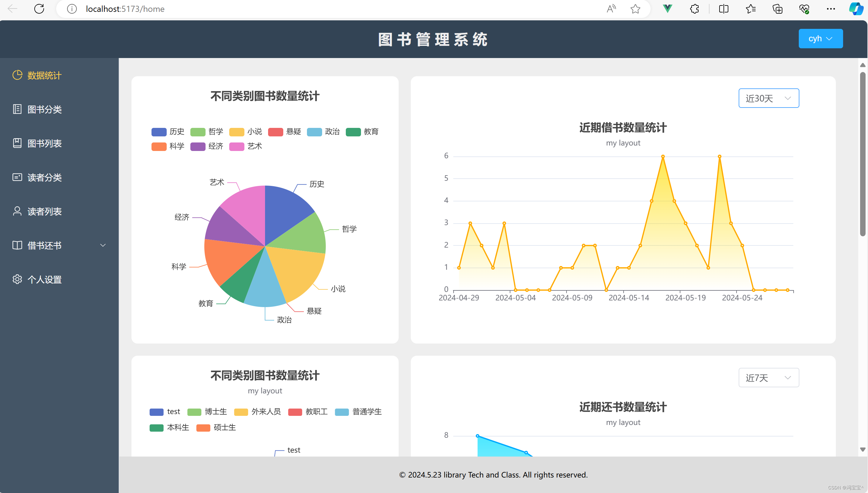868x493 pixels.
Task: Open the 近30天 time range dropdown
Action: 768,98
